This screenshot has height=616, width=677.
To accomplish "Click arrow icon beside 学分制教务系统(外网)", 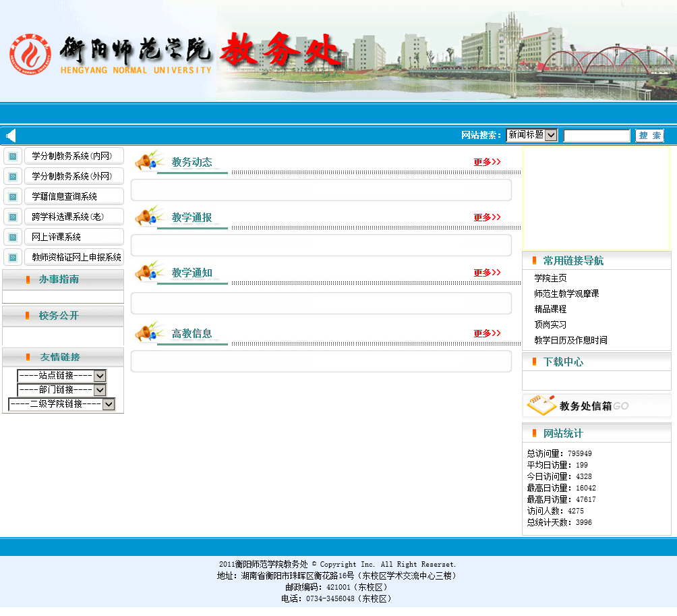I will coord(13,177).
